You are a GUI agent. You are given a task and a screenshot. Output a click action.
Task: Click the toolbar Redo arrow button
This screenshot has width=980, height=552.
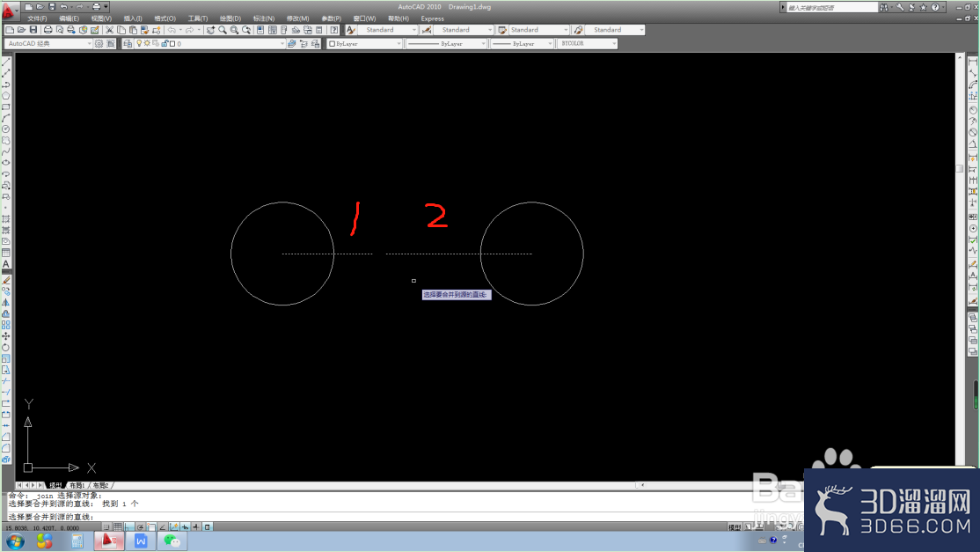pyautogui.click(x=189, y=30)
